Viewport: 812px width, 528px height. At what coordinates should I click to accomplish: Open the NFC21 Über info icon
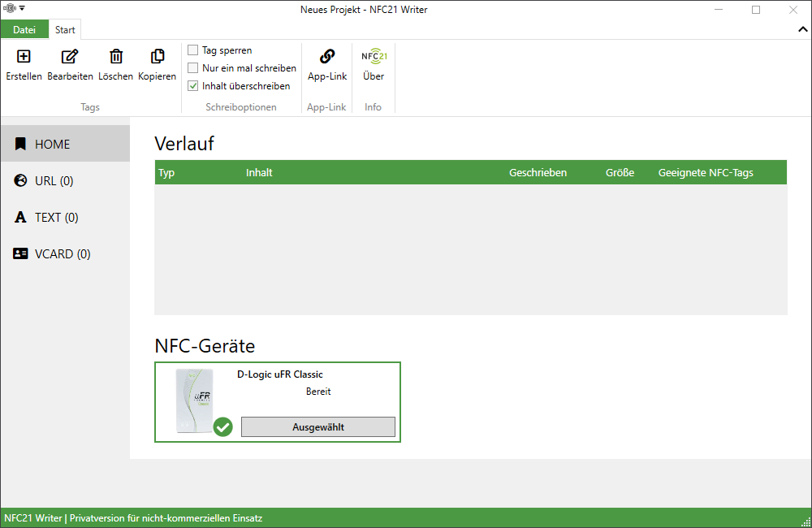[x=374, y=56]
